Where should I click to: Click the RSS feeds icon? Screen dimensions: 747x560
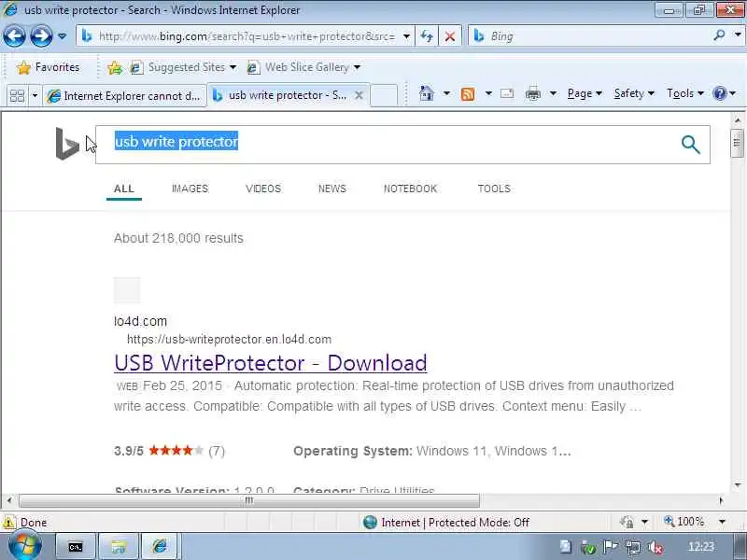468,94
